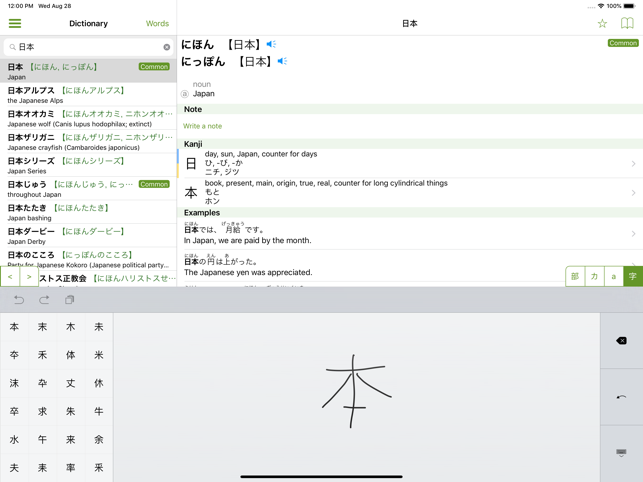Choose candidate kanji 求
The image size is (643, 482).
[42, 411]
